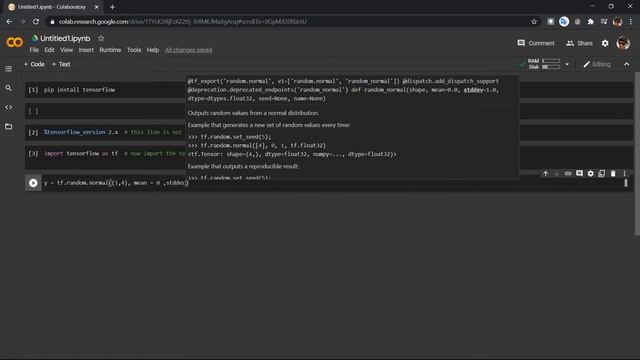Open the Tools menu
640x360 pixels.
coord(134,50)
